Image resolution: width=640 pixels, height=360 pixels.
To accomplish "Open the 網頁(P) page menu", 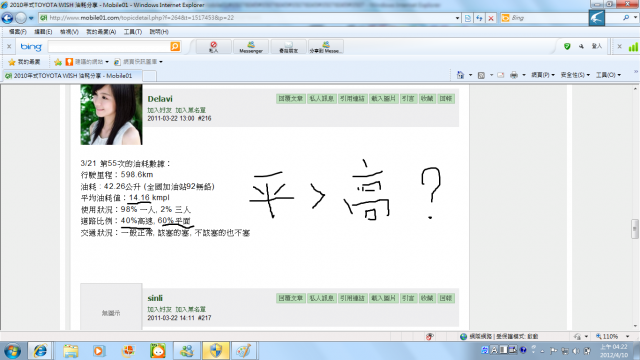I will (x=543, y=75).
